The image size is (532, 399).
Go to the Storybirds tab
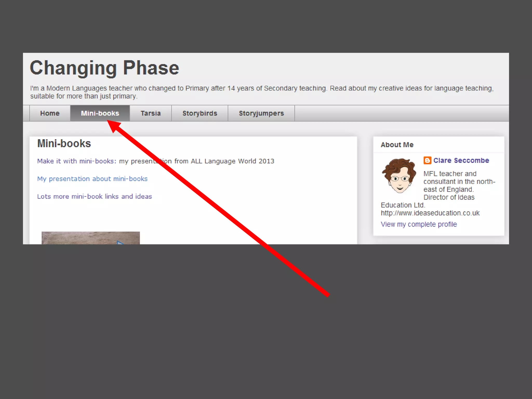click(199, 113)
